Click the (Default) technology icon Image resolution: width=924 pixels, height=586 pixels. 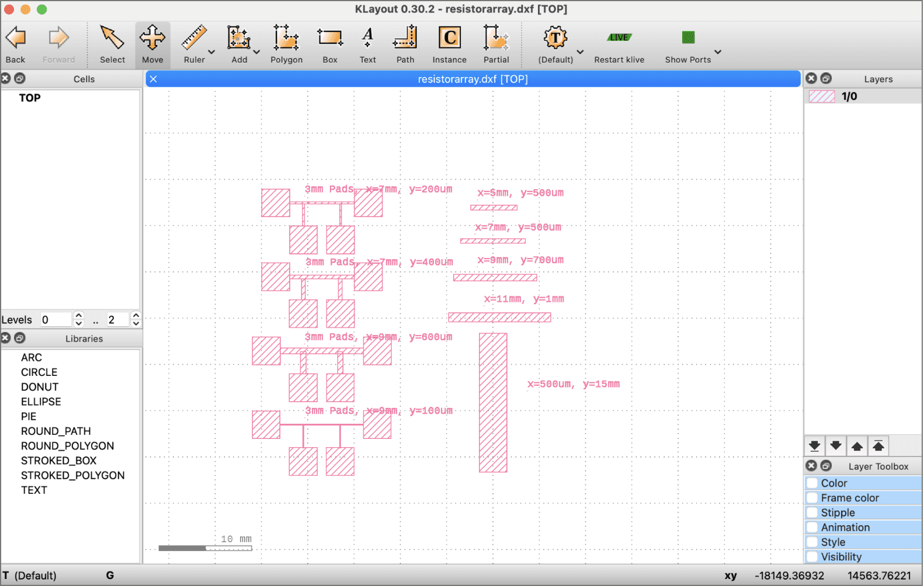(555, 39)
